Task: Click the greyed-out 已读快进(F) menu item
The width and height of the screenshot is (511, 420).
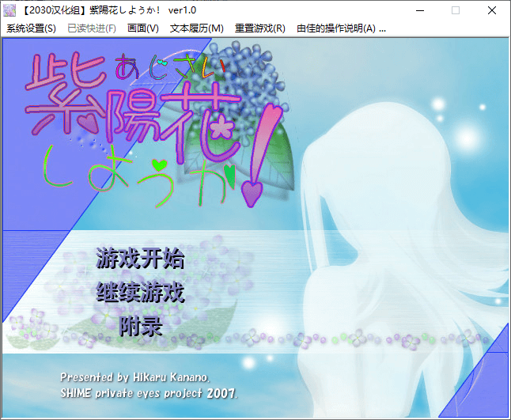Action: pyautogui.click(x=92, y=28)
